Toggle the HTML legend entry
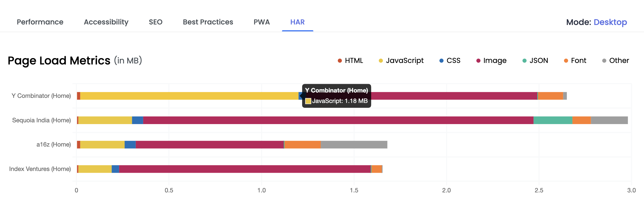Screen dimensions: 644x212 [x=351, y=60]
